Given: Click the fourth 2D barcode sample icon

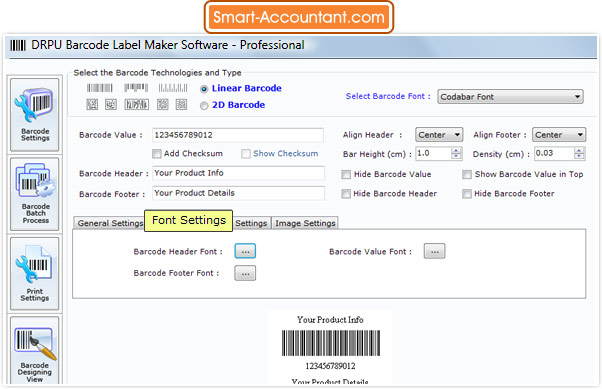Looking at the screenshot, I should [x=163, y=104].
